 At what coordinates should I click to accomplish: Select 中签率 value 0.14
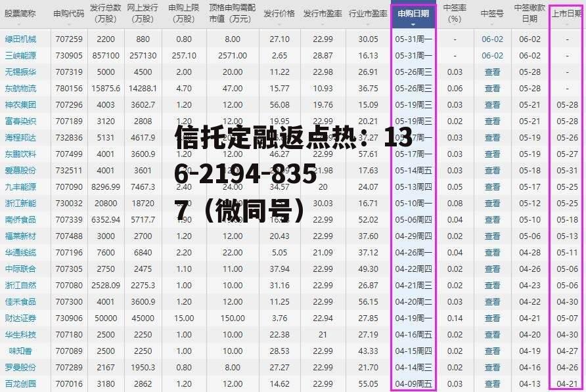coord(455,318)
